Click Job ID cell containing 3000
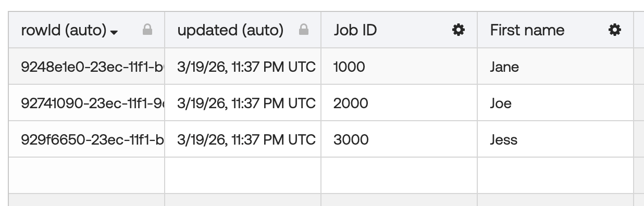The width and height of the screenshot is (644, 206). pos(399,139)
